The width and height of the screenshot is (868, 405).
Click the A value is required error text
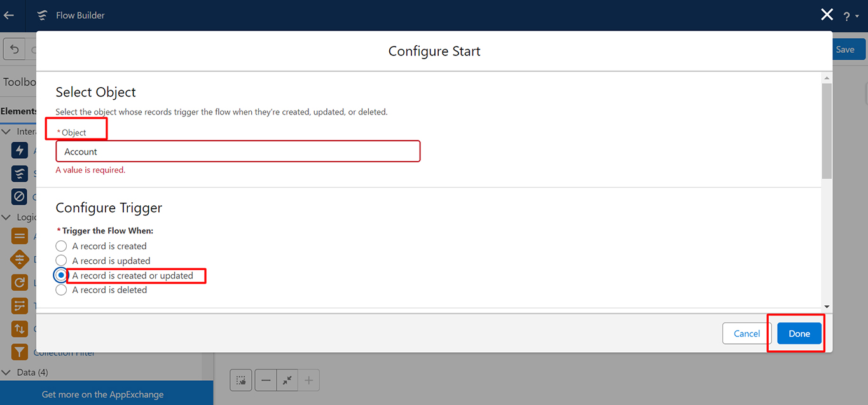[x=91, y=170]
